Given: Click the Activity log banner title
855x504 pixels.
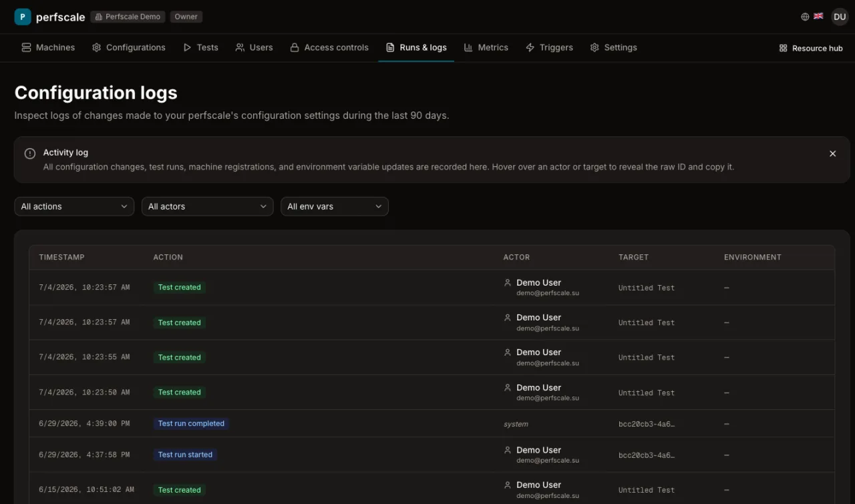Looking at the screenshot, I should [65, 153].
